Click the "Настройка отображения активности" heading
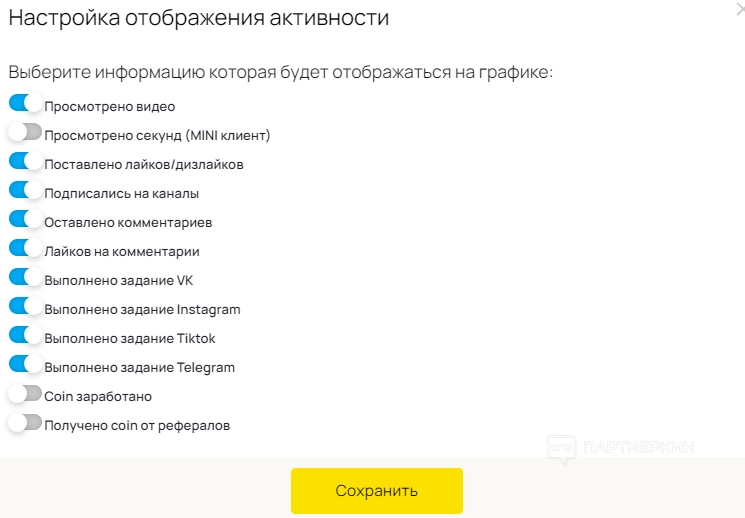Viewport: 745px width, 518px height. (199, 18)
